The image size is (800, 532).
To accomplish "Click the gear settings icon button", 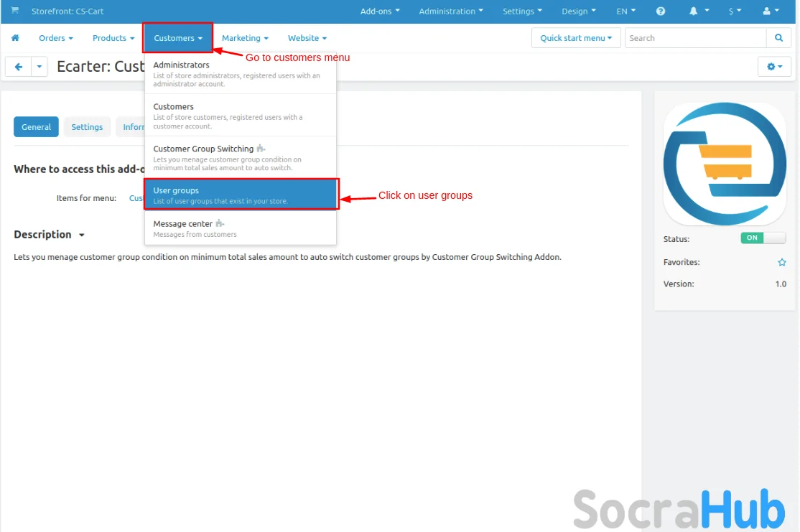I will click(774, 67).
